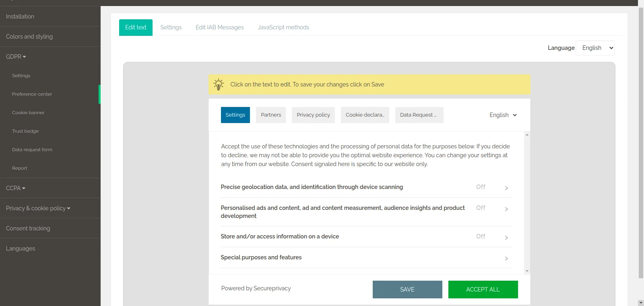Edit 'Precise geolocation data' heading text

(x=312, y=187)
